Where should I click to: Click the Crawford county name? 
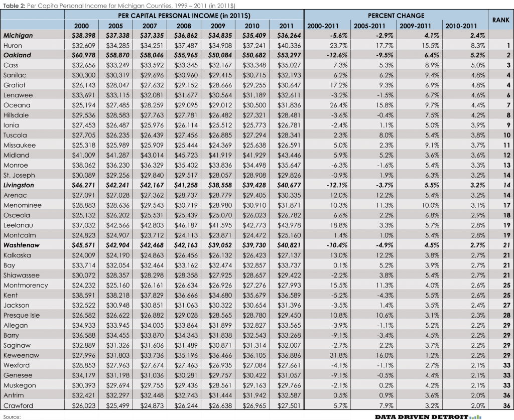click(18, 405)
